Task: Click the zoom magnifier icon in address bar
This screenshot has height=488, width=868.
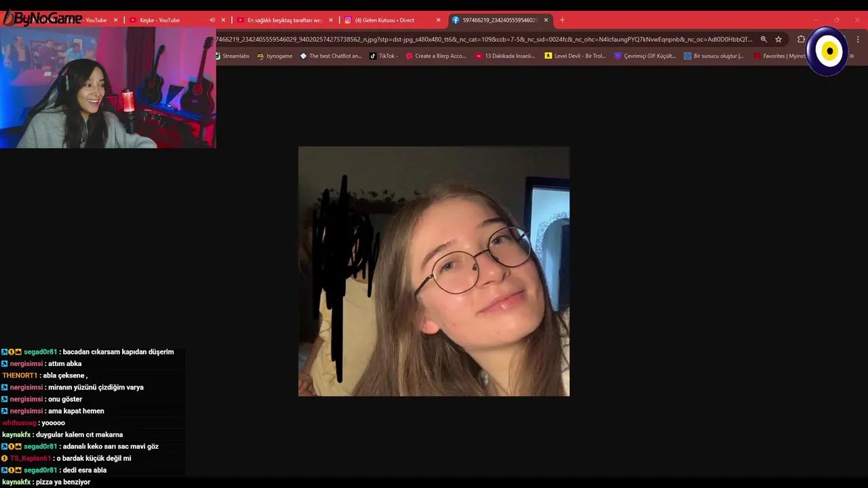Action: coord(764,39)
